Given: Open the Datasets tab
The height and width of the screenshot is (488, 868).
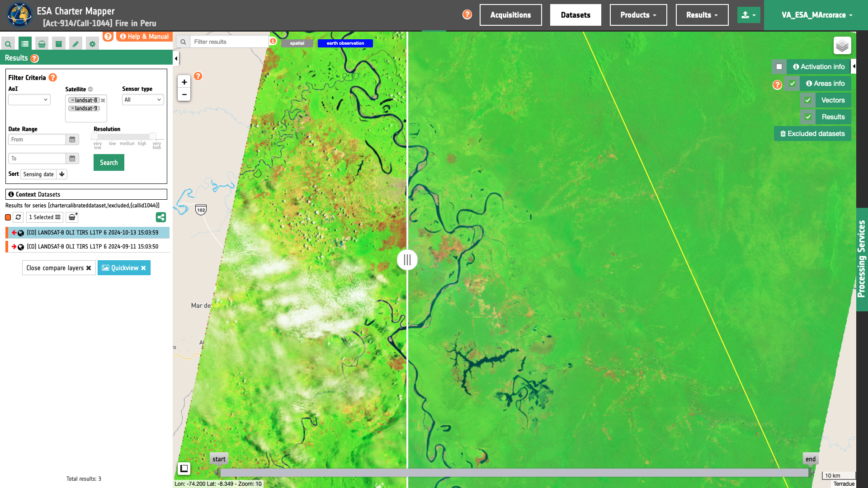Looking at the screenshot, I should pyautogui.click(x=576, y=15).
